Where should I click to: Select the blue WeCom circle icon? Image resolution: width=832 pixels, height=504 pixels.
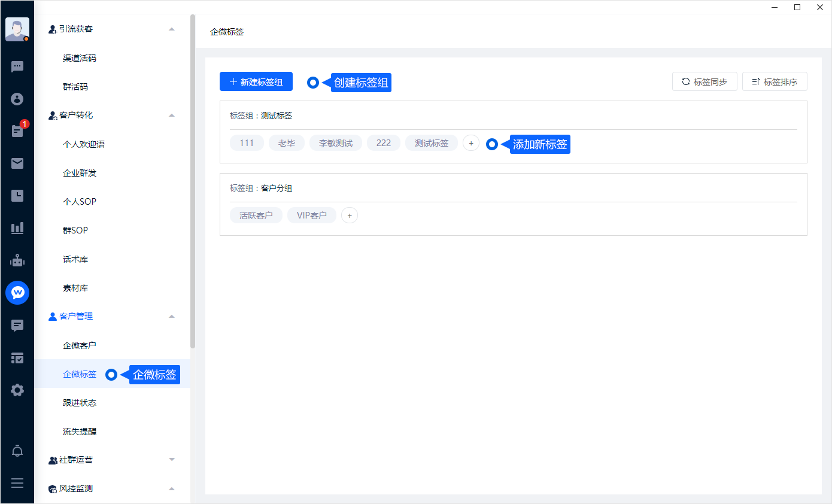(17, 293)
